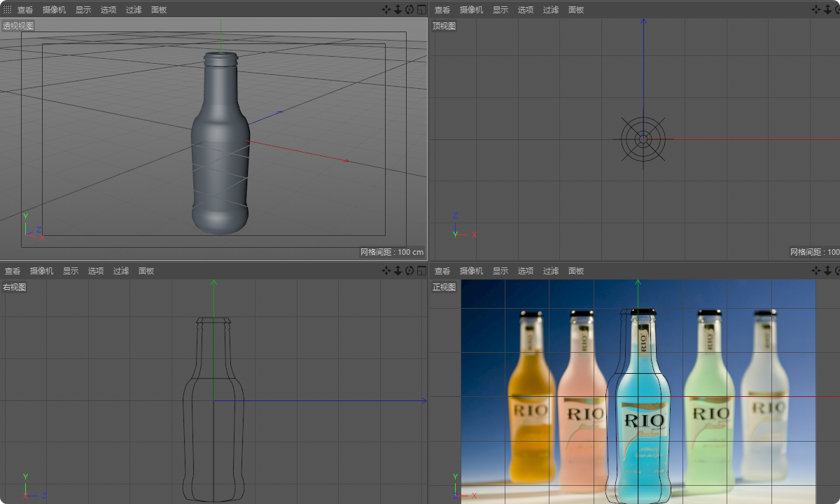Click the pan icon in perspective viewport header

[386, 10]
